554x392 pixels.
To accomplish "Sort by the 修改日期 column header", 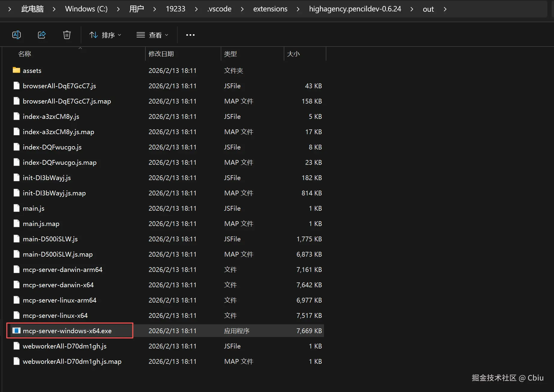I will pos(161,54).
